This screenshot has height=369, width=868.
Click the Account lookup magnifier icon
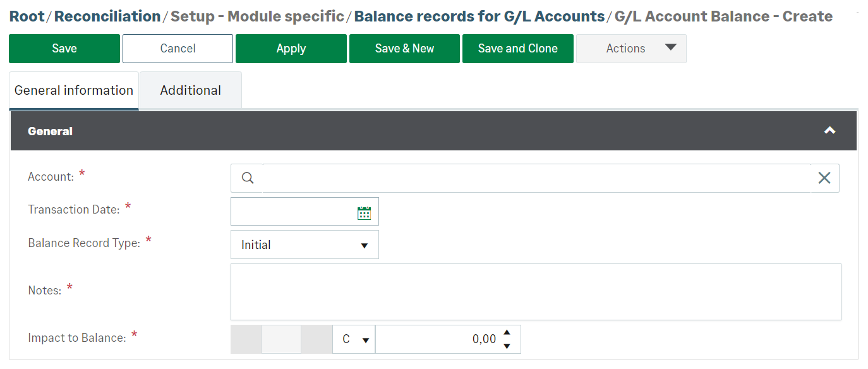(x=246, y=178)
